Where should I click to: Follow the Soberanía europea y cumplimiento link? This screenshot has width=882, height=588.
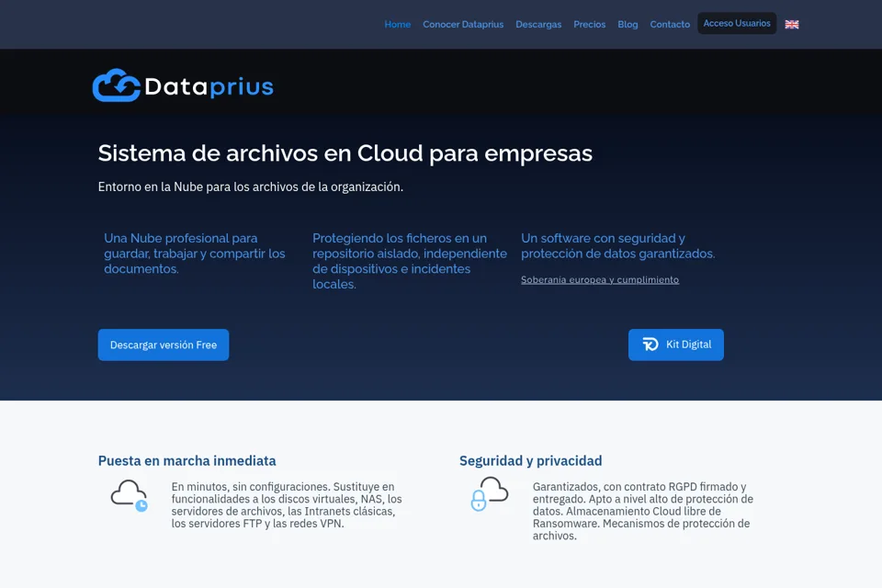click(x=600, y=279)
